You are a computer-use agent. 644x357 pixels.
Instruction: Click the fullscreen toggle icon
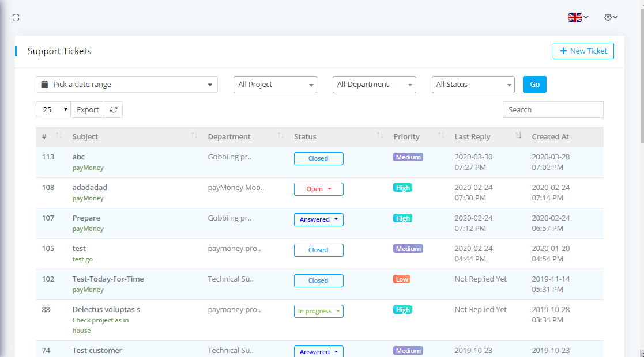(16, 18)
